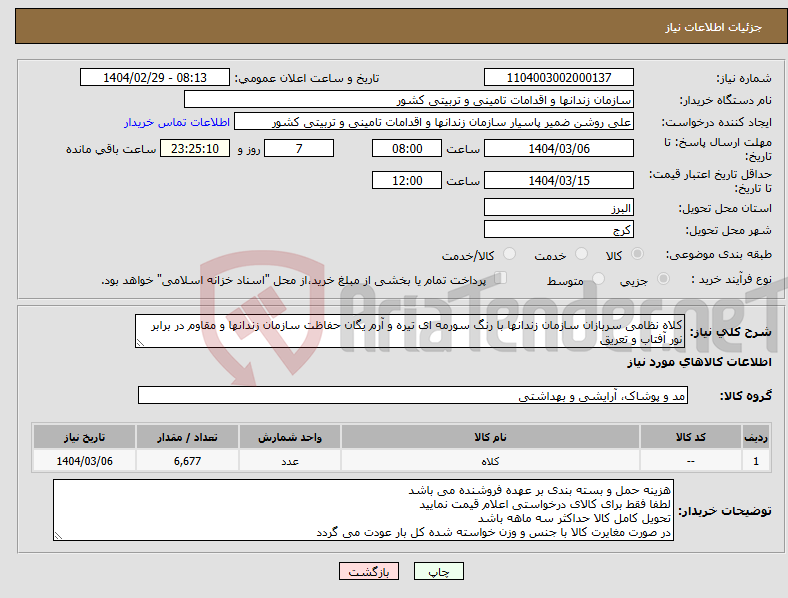Click the remaining days field showing 7
Viewport: 788px width, 598px height.
(299, 149)
